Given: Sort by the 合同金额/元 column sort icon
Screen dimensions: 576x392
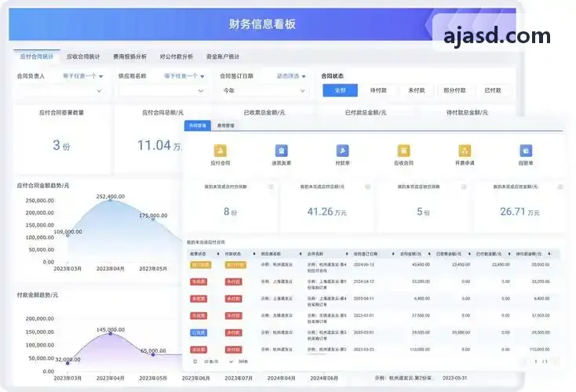Looking at the screenshot, I should (x=429, y=254).
